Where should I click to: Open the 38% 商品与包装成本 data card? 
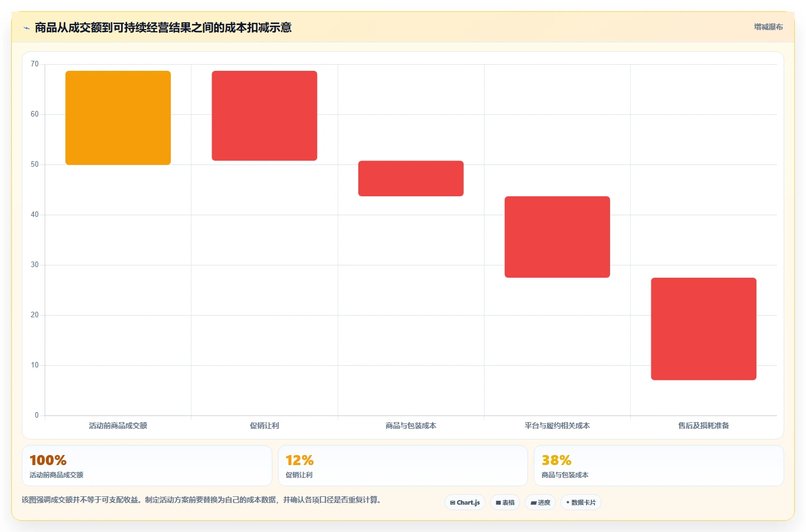[659, 466]
